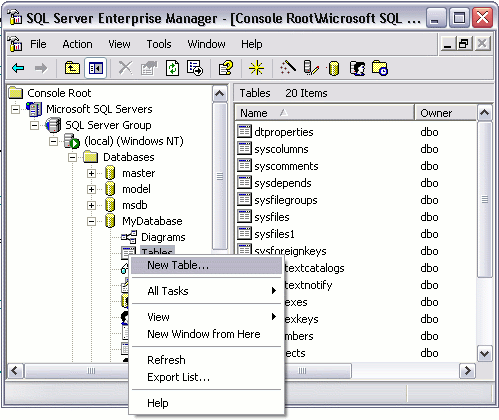Click the New Job folder-clock toolbar icon

tap(380, 68)
